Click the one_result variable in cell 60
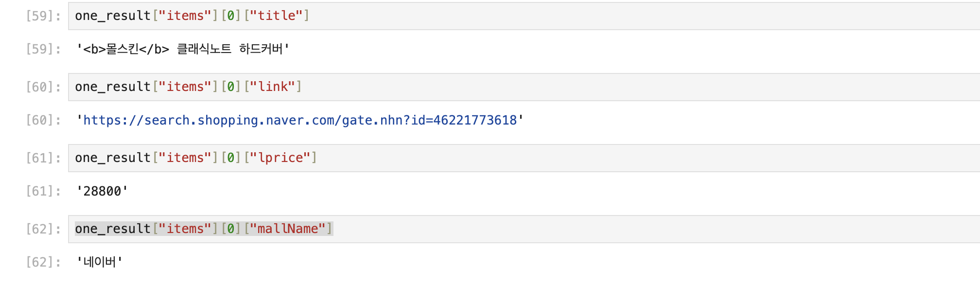Viewport: 980px width, 288px height. pyautogui.click(x=112, y=87)
